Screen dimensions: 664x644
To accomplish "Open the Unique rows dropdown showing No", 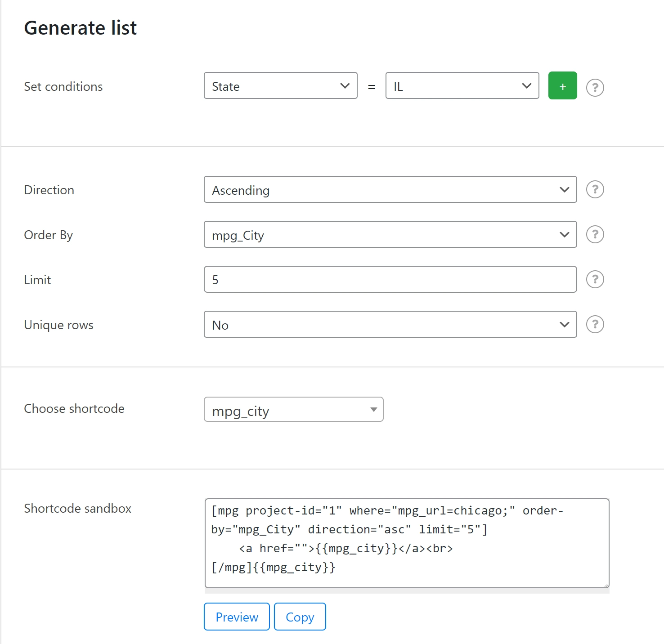I will (390, 324).
